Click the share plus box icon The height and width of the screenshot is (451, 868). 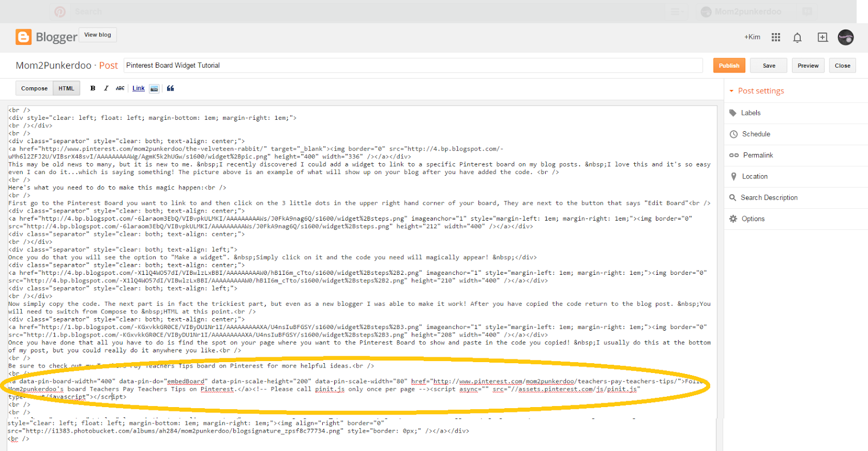tap(822, 37)
